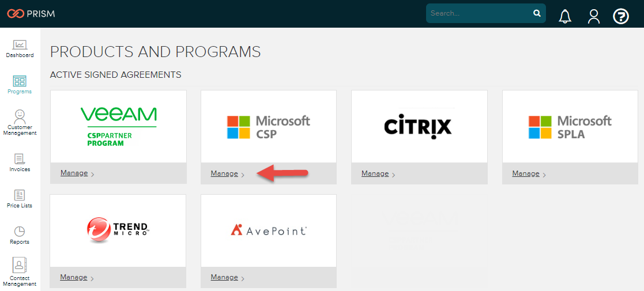This screenshot has height=291, width=644.
Task: Click the Trend Micro logo
Action: click(x=118, y=229)
